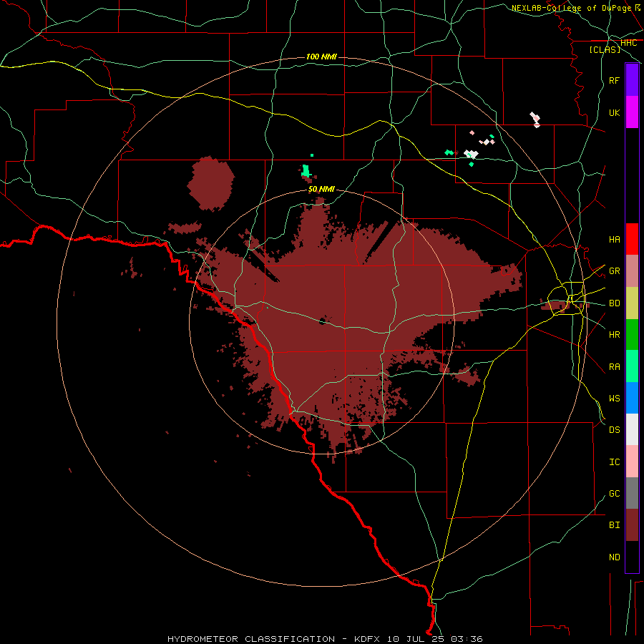
Task: Select the BD yellow legend color swatch
Action: [632, 303]
